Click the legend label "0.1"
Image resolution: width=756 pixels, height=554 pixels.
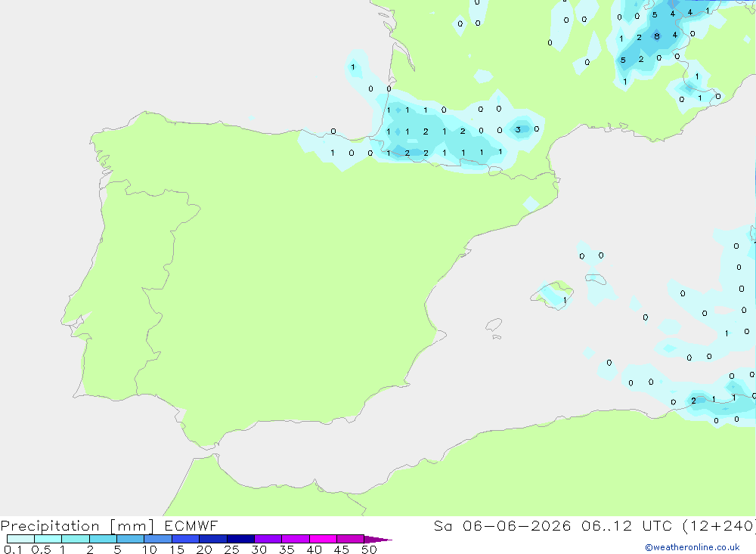[13, 549]
